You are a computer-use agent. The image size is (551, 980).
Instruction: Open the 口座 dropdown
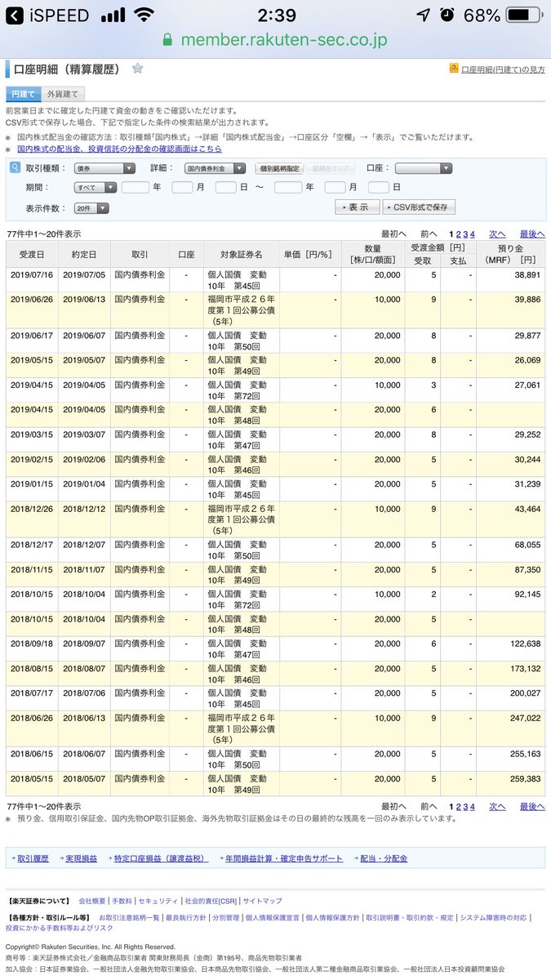pyautogui.click(x=423, y=168)
